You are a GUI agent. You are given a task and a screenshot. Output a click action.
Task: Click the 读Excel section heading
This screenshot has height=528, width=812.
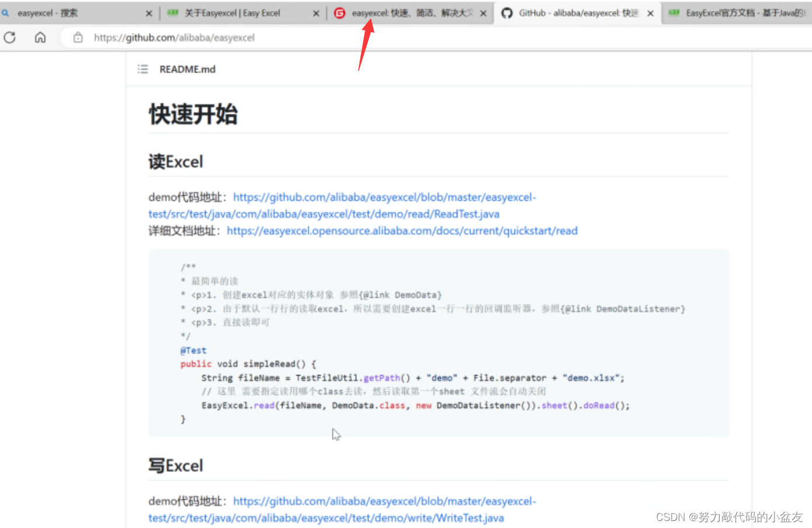click(176, 162)
